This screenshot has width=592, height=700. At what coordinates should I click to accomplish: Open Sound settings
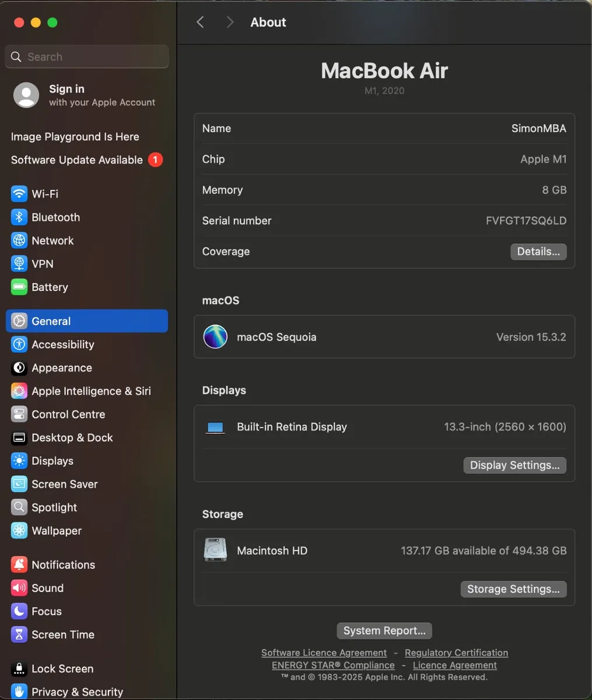[x=47, y=588]
